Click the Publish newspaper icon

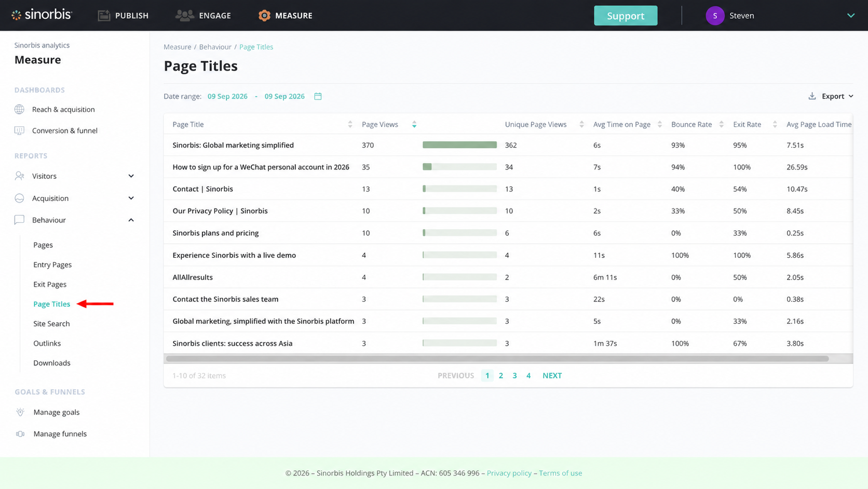(104, 16)
